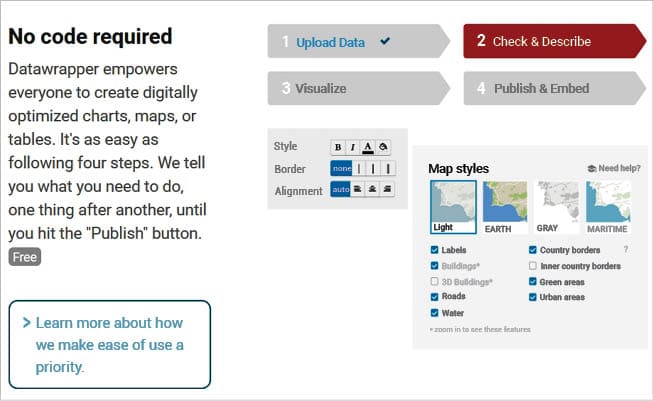Select left alignment icon

point(357,189)
